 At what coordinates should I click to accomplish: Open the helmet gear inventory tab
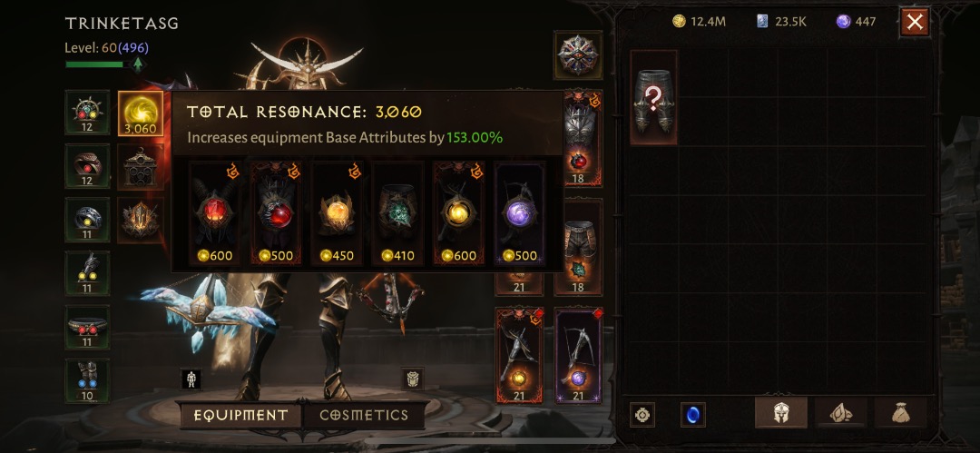pos(781,413)
